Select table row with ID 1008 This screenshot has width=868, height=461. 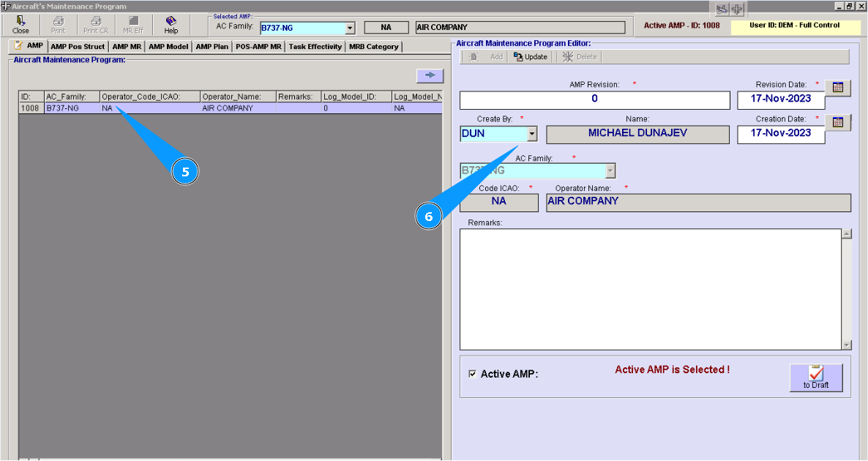[x=231, y=108]
